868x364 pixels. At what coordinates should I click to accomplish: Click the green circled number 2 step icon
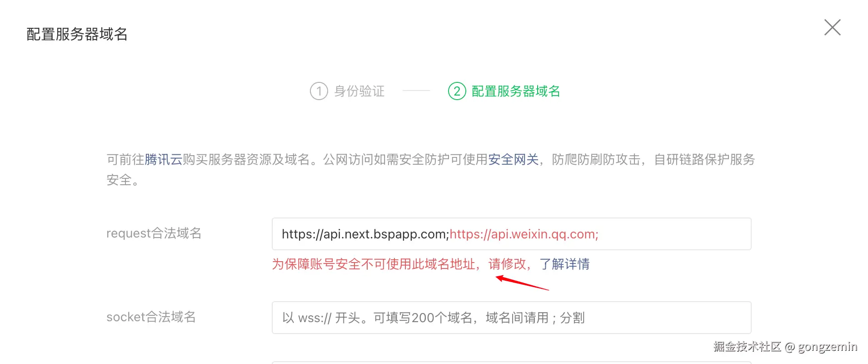tap(457, 91)
